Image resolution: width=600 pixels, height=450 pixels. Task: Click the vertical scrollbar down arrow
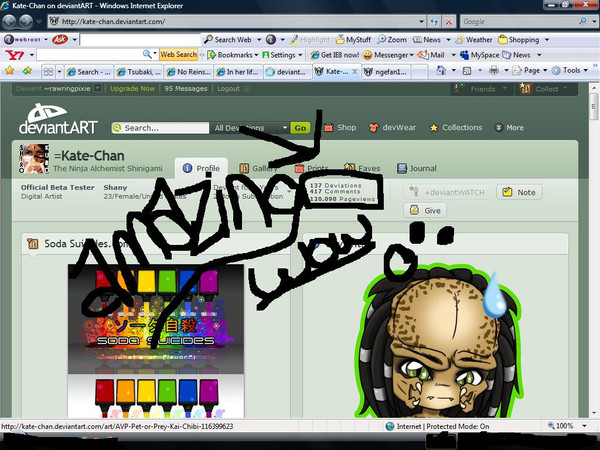[x=594, y=413]
